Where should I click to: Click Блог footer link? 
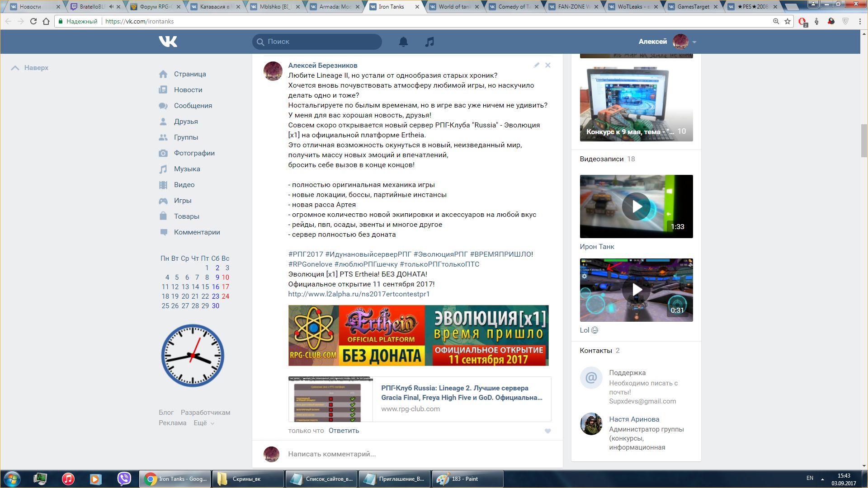[x=166, y=413]
